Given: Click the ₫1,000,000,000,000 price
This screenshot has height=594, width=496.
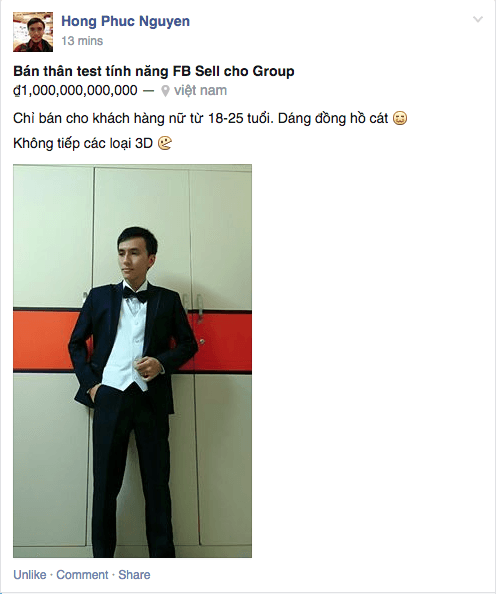Looking at the screenshot, I should click(75, 91).
